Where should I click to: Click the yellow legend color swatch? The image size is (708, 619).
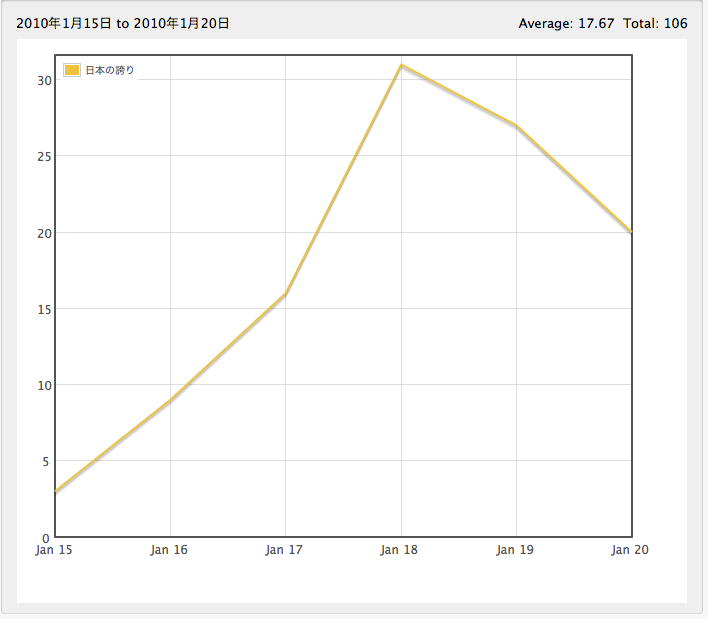click(71, 70)
